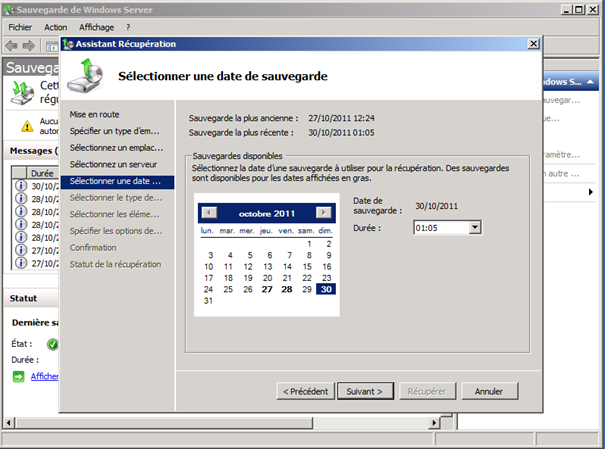Screen dimensions: 605x449
Task: Click the Forward arrow toolbar icon
Action: tap(29, 46)
